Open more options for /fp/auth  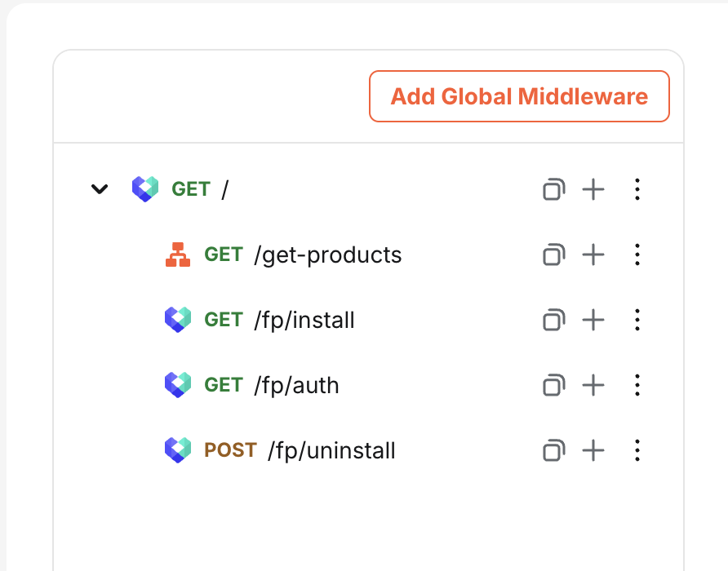click(x=637, y=385)
